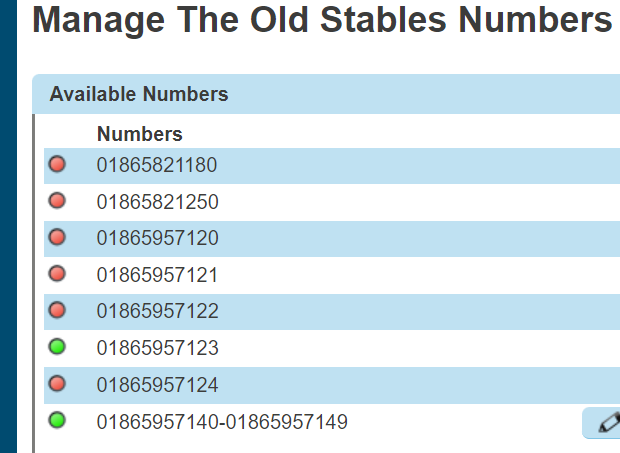The width and height of the screenshot is (620, 453).
Task: Select the red dot next to 01865957120
Action: point(57,237)
